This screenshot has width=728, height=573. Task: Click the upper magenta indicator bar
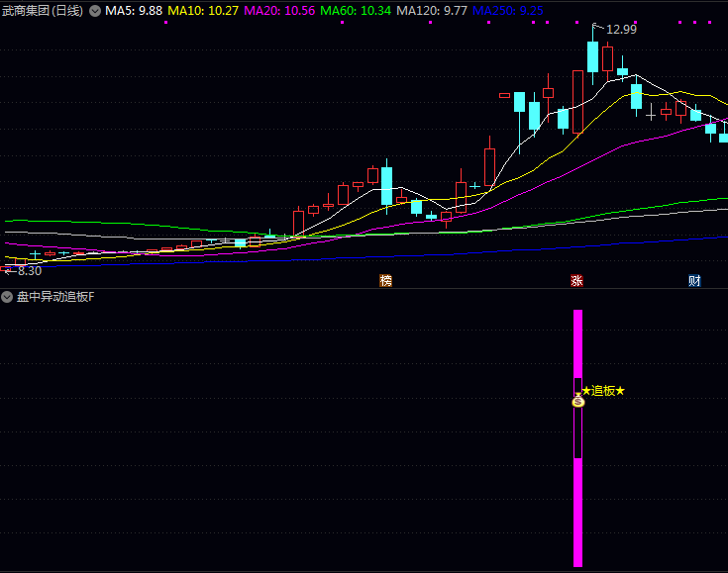point(578,343)
